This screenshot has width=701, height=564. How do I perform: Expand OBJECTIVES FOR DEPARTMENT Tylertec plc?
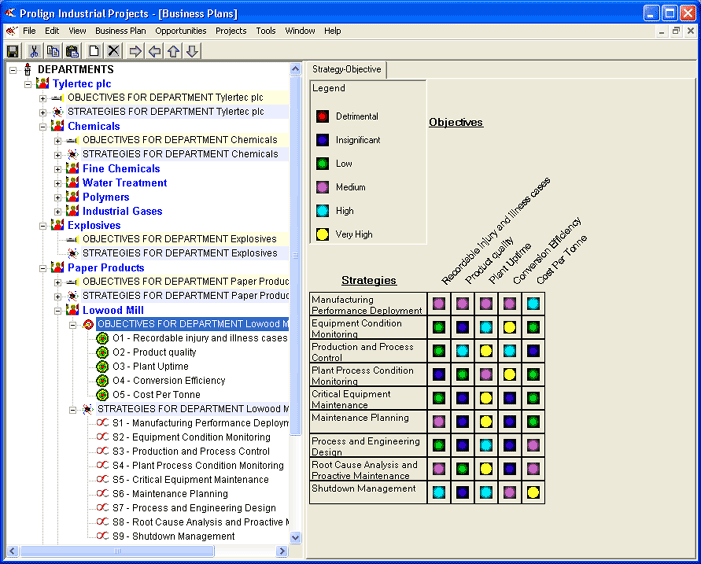[42, 98]
